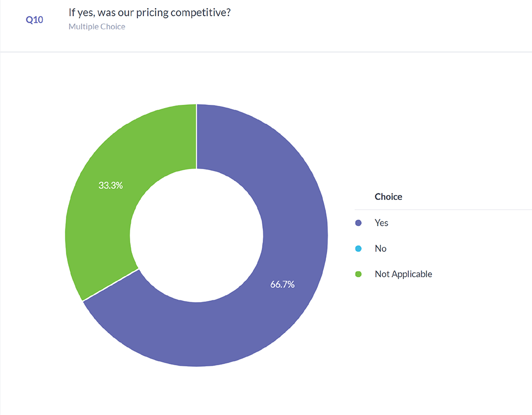532x415 pixels.
Task: Click the pricing competitive question title
Action: click(x=150, y=12)
